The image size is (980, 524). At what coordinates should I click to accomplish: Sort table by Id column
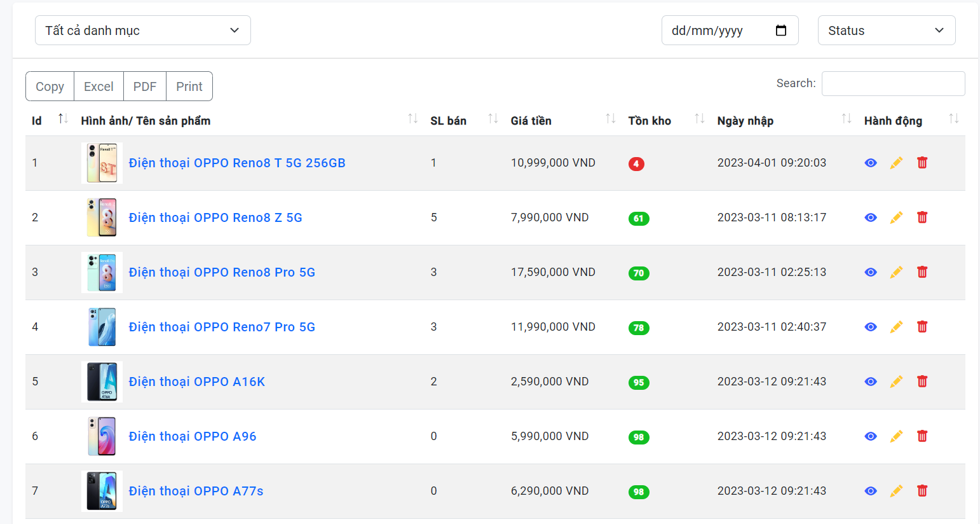[x=63, y=119]
